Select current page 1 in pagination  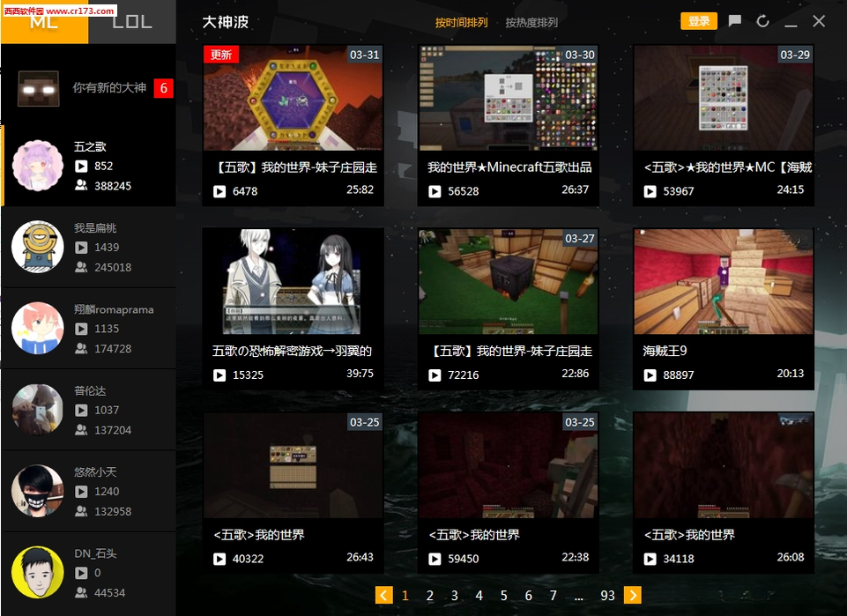click(405, 596)
